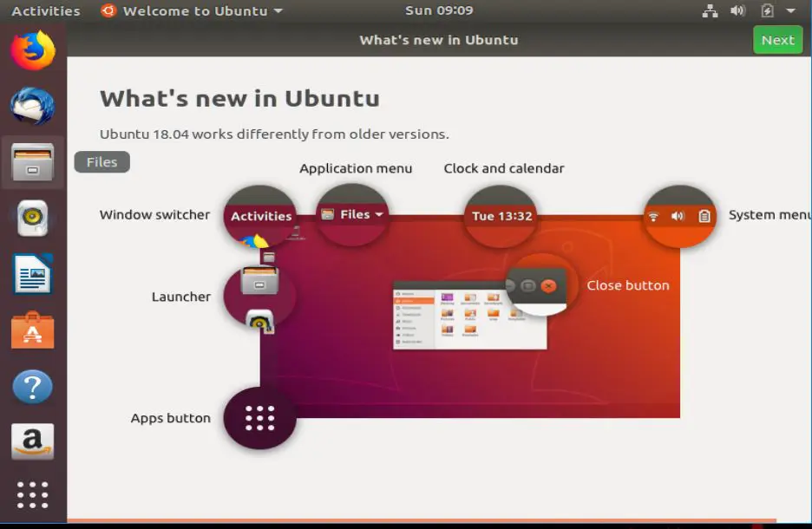The image size is (812, 529).
Task: Click the Files button above the illustration
Action: (101, 162)
